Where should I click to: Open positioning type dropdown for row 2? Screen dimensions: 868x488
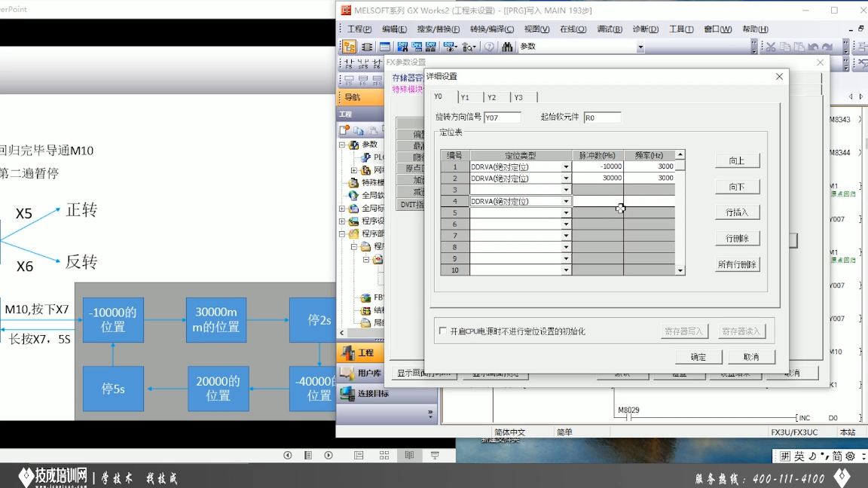(566, 178)
